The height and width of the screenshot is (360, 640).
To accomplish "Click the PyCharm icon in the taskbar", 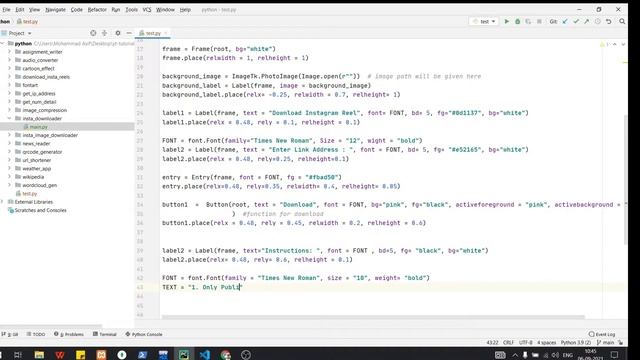I will (184, 355).
